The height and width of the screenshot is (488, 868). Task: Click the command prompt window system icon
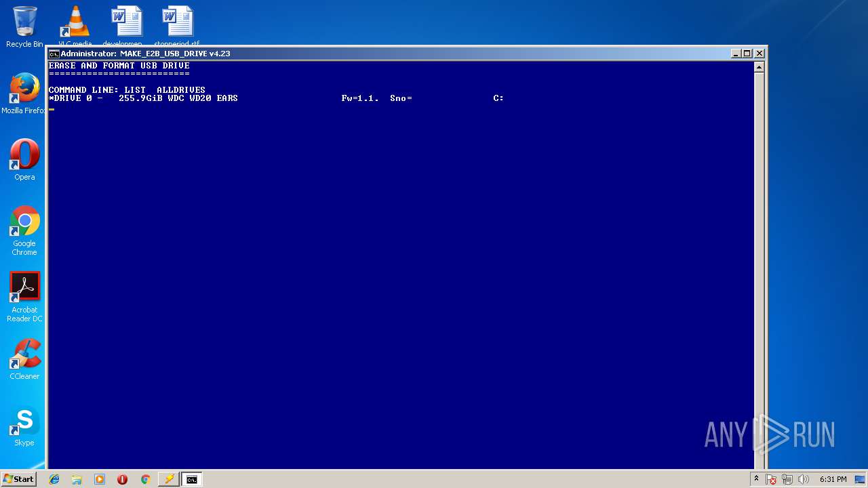[54, 54]
